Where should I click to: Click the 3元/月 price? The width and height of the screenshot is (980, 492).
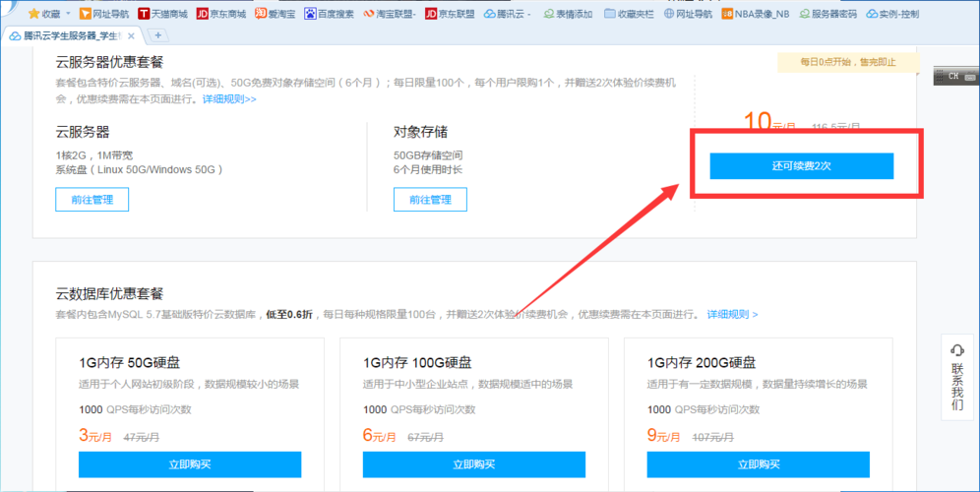95,435
